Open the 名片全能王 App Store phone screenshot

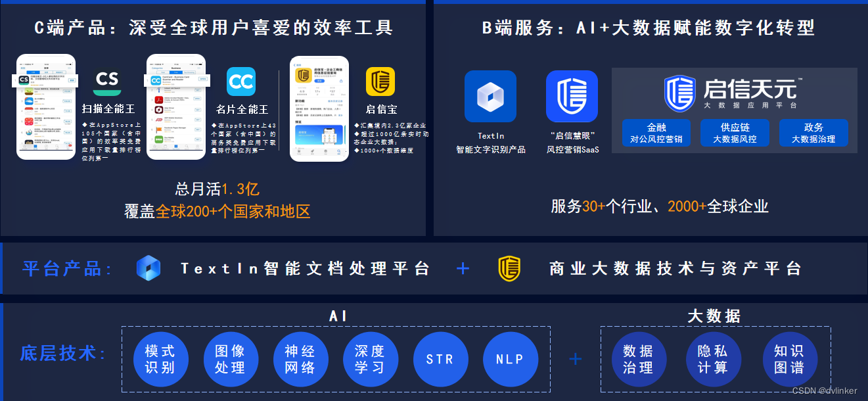(176, 107)
